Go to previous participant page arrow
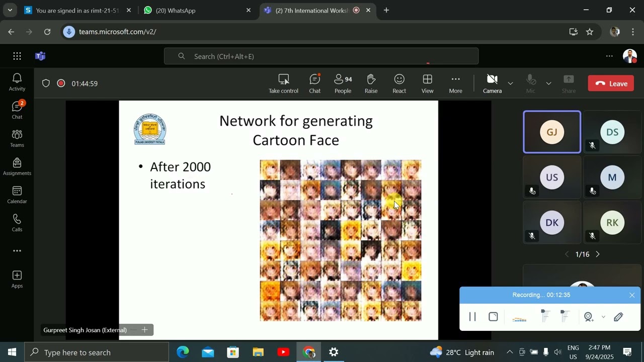The height and width of the screenshot is (362, 644). click(567, 254)
